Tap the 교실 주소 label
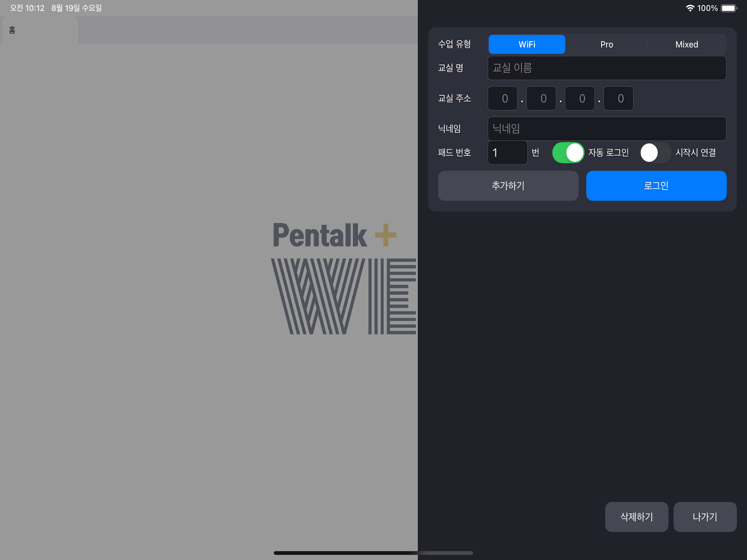Image resolution: width=747 pixels, height=560 pixels. [454, 98]
